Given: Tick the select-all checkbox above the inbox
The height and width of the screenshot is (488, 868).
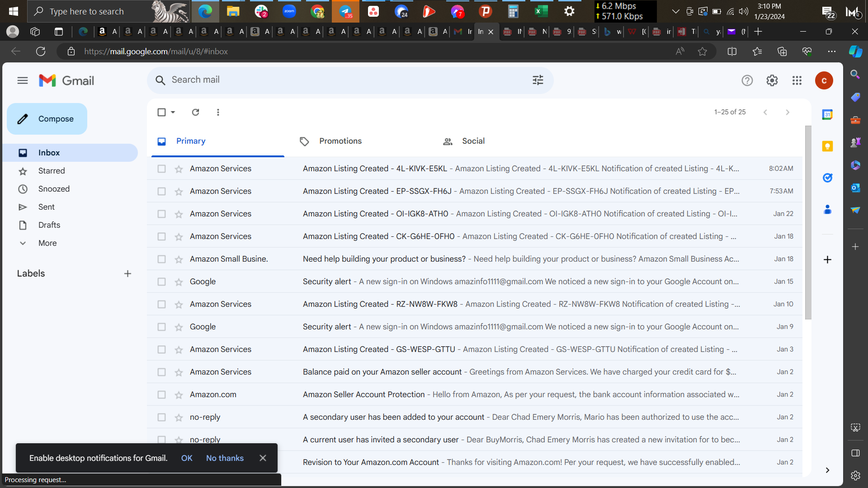Looking at the screenshot, I should coord(161,112).
